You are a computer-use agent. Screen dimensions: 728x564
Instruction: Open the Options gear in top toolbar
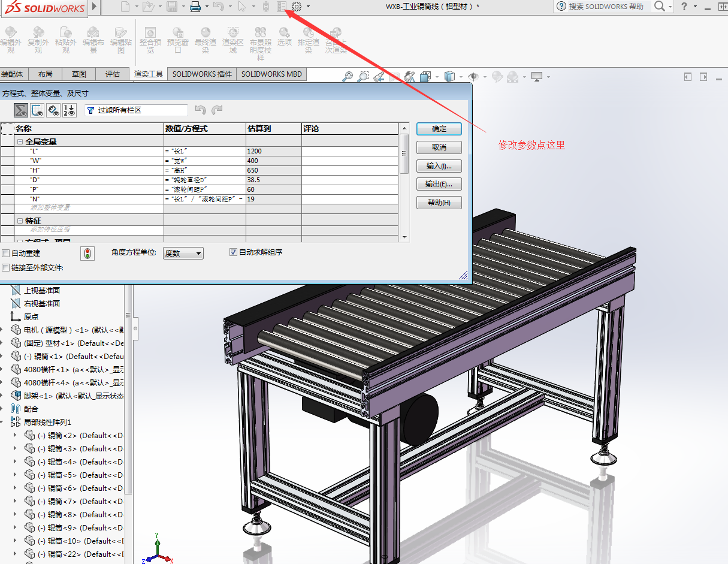point(297,7)
